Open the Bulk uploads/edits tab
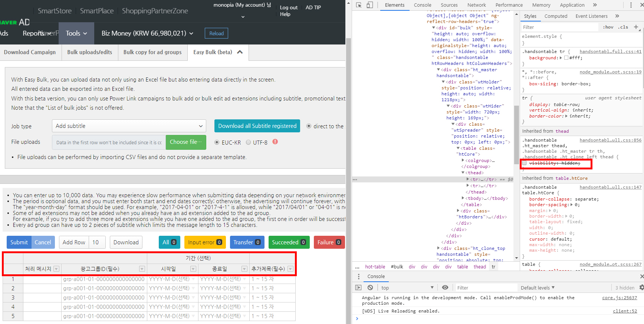 click(x=89, y=52)
